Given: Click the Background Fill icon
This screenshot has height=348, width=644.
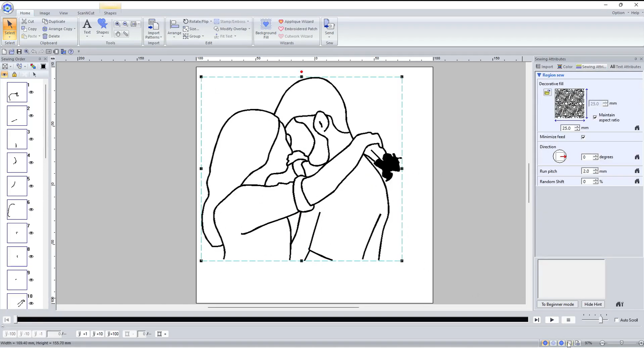Looking at the screenshot, I should (x=265, y=29).
